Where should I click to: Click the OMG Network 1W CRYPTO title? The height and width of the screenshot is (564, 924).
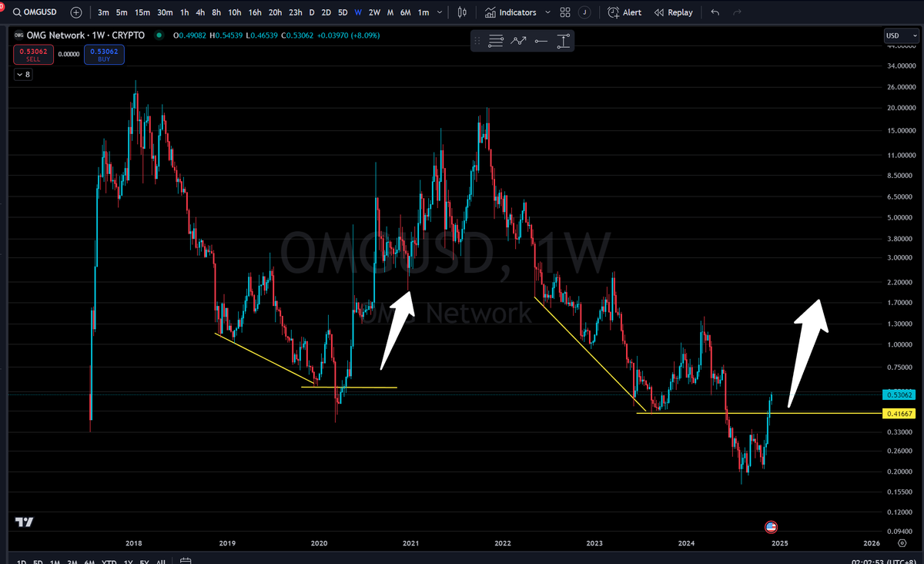[85, 35]
